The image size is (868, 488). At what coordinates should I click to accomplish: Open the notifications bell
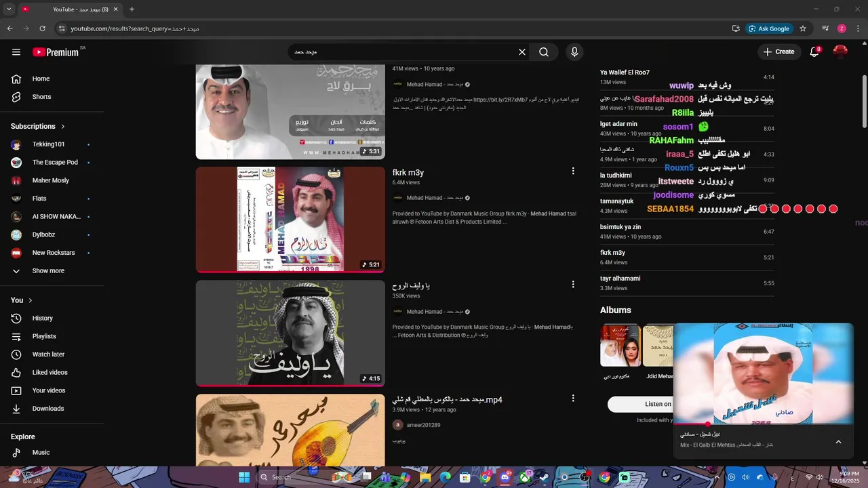814,52
